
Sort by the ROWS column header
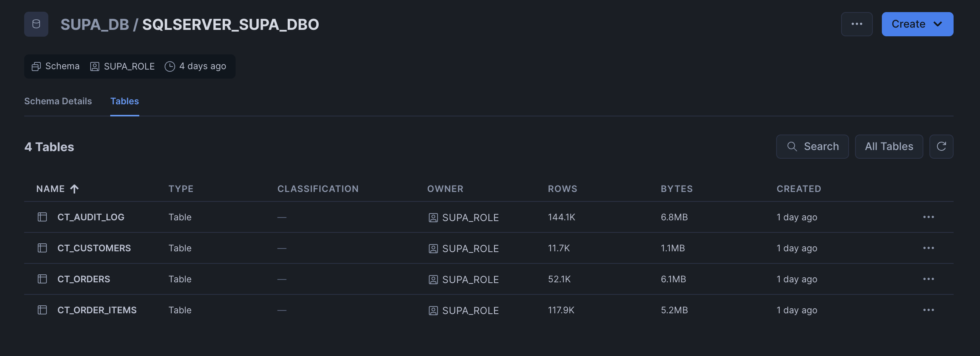(x=562, y=189)
